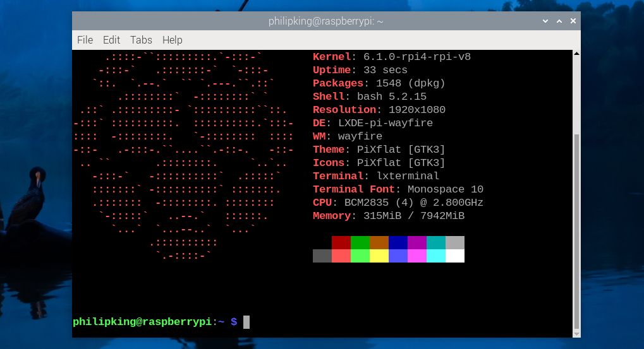Click the dark blue color block
644x349 pixels.
398,242
